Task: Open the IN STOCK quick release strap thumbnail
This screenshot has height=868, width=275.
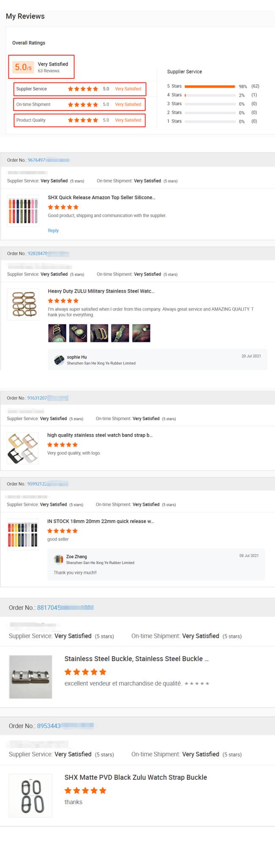Action: coord(23,534)
